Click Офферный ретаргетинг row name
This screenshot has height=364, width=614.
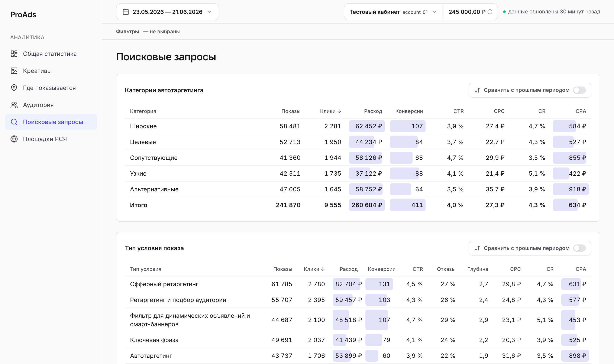click(164, 284)
